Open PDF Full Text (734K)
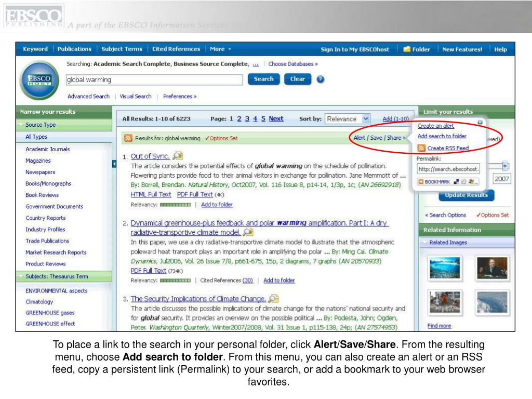Viewport: 532px width, 399px height. (x=149, y=271)
